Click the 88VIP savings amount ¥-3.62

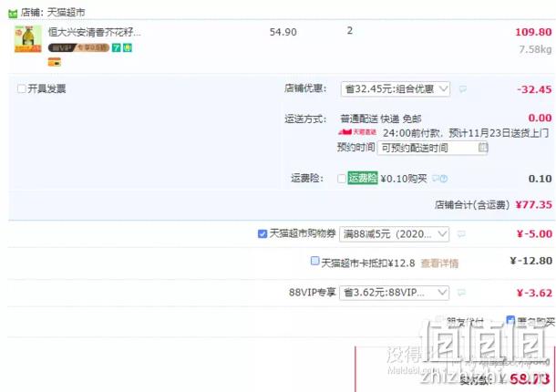pyautogui.click(x=534, y=293)
